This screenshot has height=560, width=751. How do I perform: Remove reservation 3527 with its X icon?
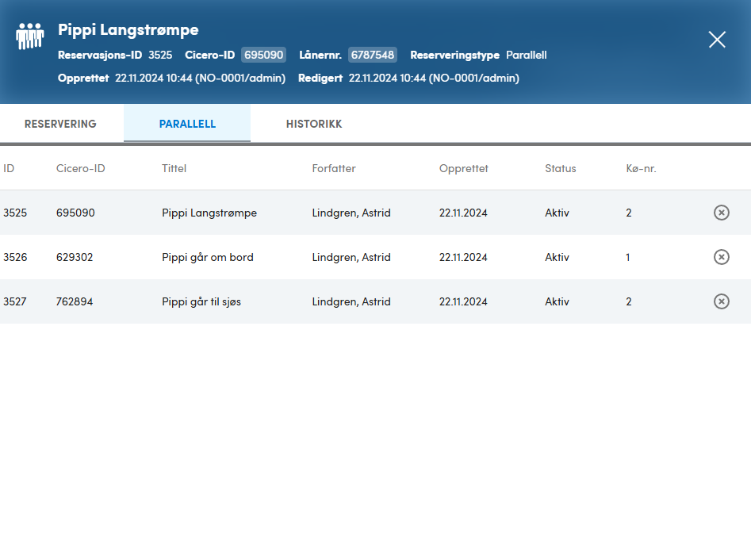coord(722,301)
